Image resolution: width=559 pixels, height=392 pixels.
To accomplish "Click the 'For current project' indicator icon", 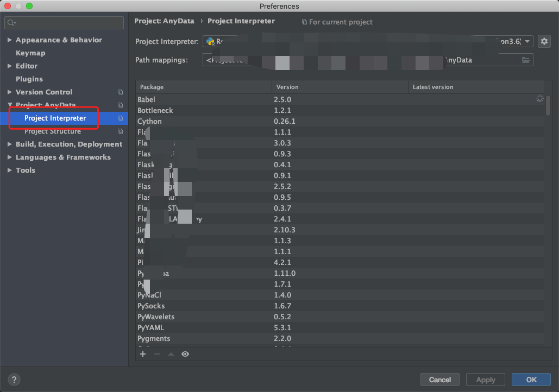I will (x=305, y=22).
